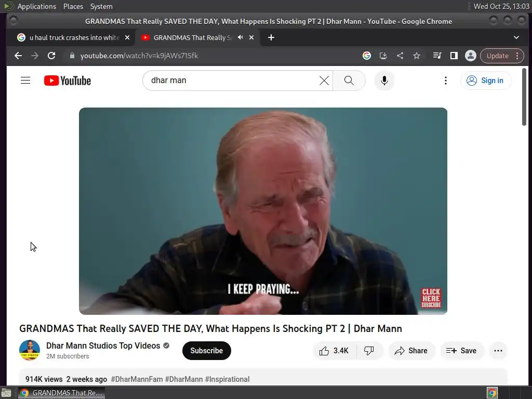Viewport: 532px width, 399px height.
Task: Select the GRANDMAS That Really tab
Action: (x=192, y=37)
